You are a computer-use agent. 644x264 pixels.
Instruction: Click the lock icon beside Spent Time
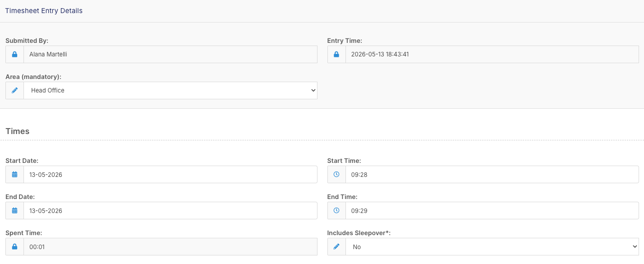click(x=14, y=247)
